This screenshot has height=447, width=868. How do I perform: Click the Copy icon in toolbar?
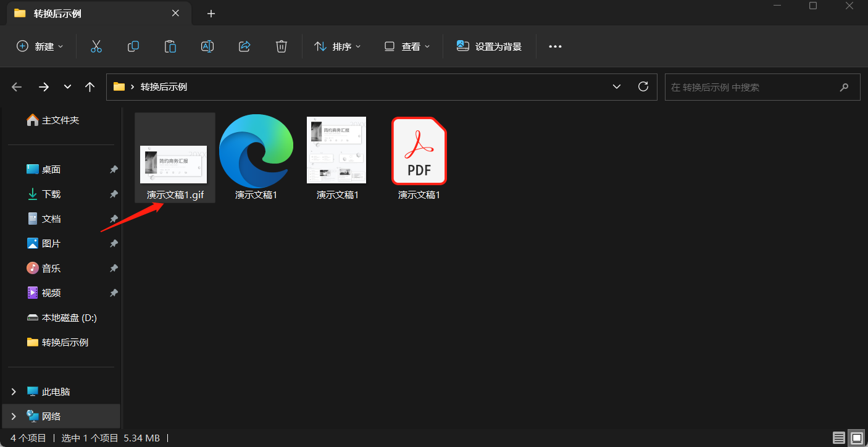click(133, 46)
